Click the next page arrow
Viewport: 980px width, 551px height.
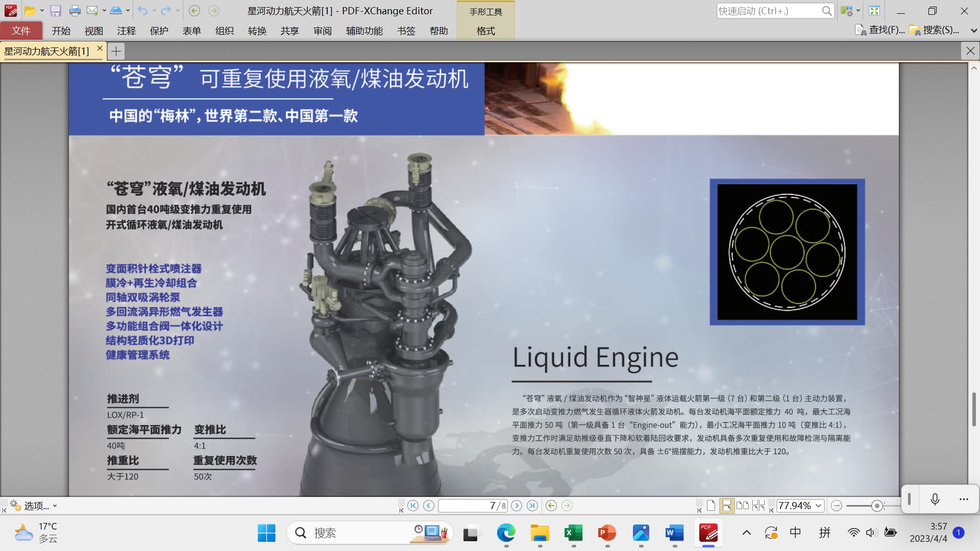pos(517,506)
